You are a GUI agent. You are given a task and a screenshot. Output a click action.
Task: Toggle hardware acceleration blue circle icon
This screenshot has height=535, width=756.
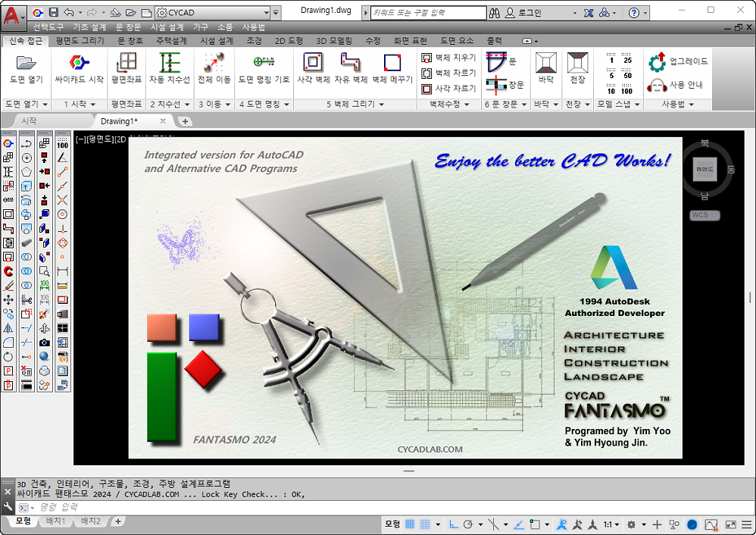[x=692, y=524]
